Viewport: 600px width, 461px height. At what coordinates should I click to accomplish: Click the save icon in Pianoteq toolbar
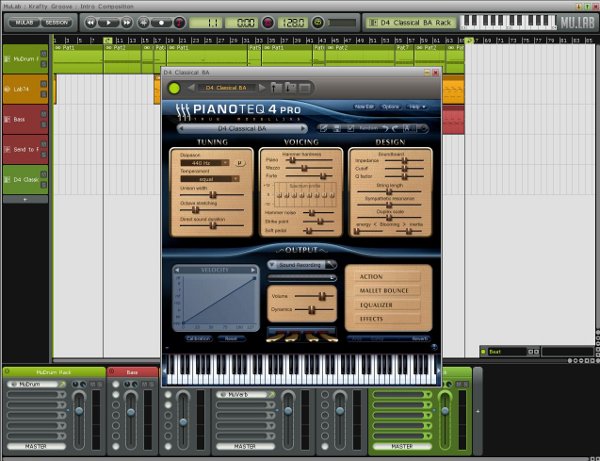tap(337, 129)
